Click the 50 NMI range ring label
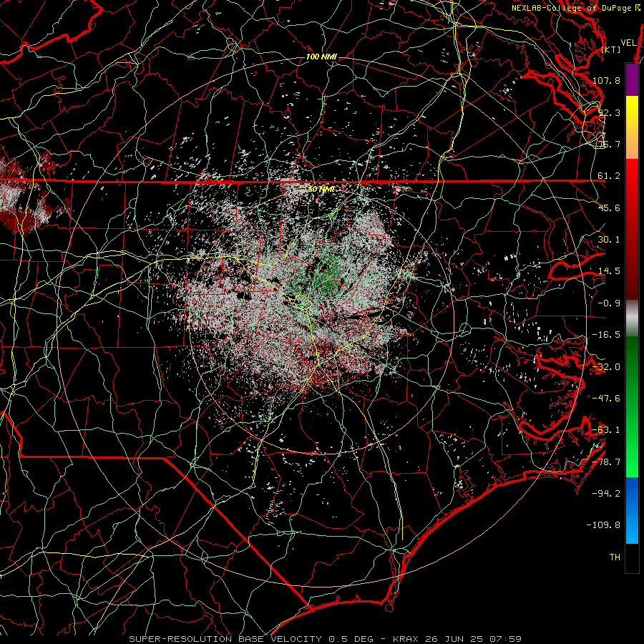Viewport: 644px width, 644px height. (321, 189)
